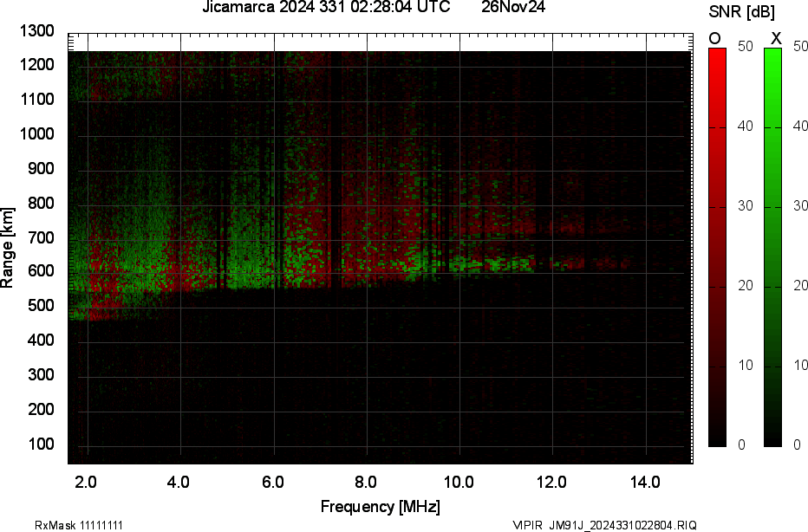
Task: Click the '14.0' frequency tick label
Action: pos(645,482)
